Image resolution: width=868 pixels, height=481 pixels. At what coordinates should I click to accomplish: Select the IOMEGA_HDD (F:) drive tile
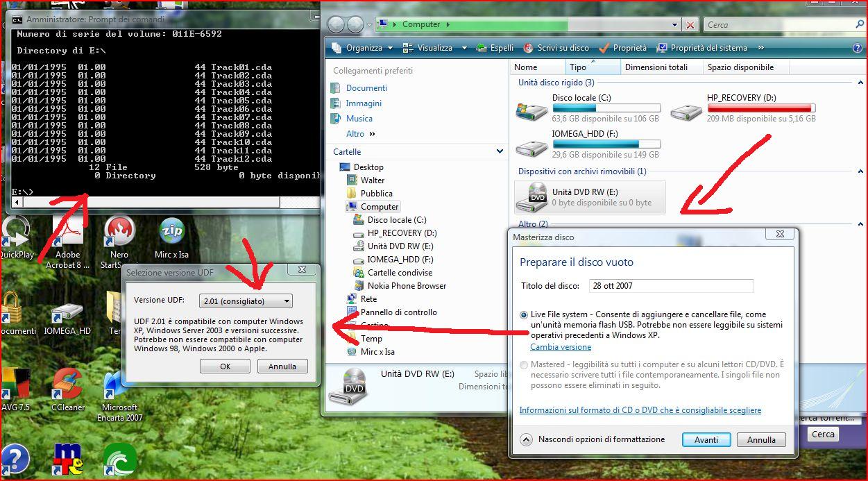click(x=588, y=144)
